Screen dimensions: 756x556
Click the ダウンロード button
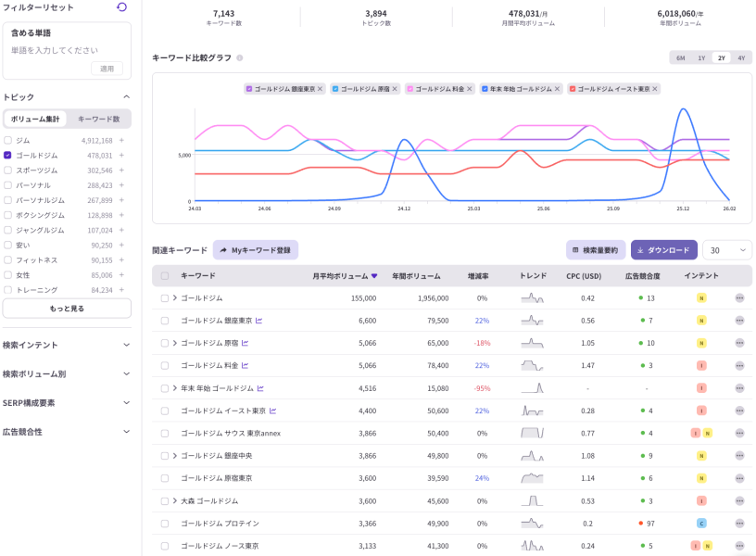(663, 250)
